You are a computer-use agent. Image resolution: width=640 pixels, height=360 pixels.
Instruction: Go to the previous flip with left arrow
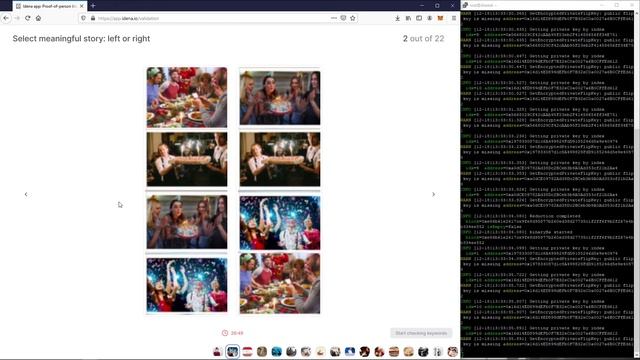point(26,194)
